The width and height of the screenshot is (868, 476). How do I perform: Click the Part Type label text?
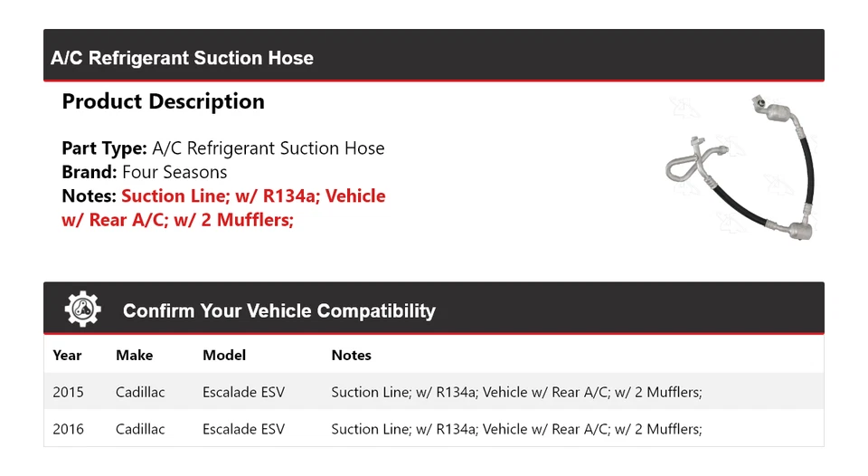104,148
